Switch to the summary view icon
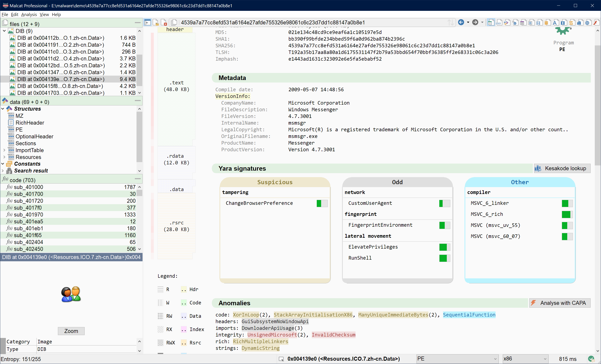 click(x=491, y=23)
